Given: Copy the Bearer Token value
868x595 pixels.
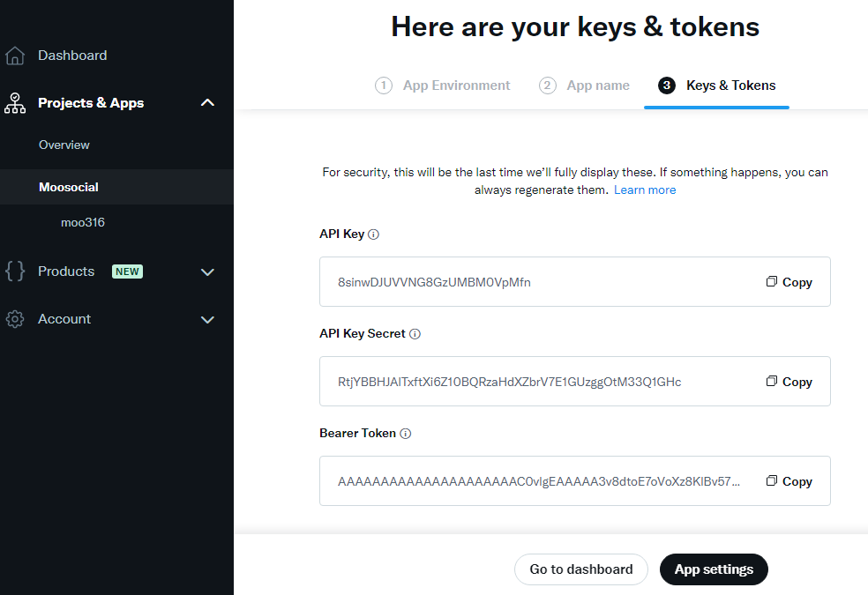Looking at the screenshot, I should 789,481.
